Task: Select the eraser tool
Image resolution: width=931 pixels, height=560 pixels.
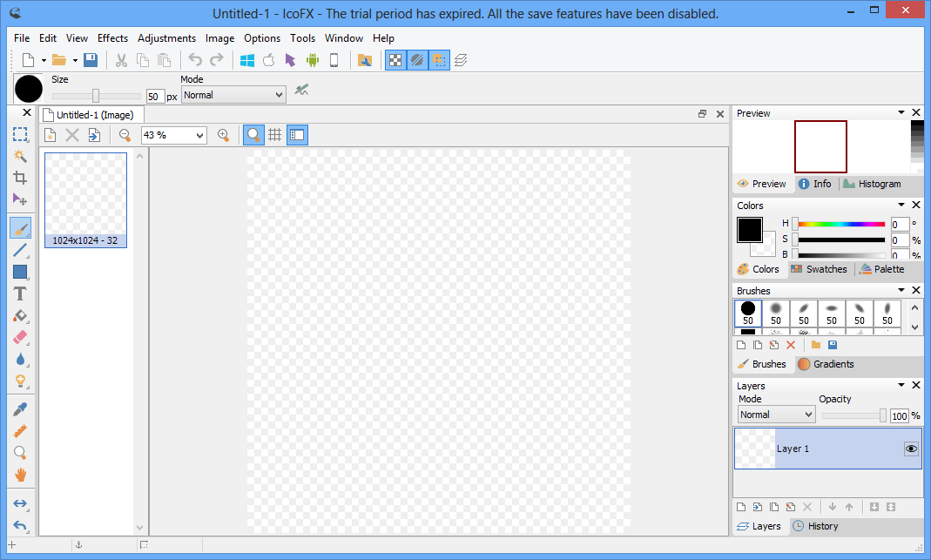Action: [x=20, y=338]
